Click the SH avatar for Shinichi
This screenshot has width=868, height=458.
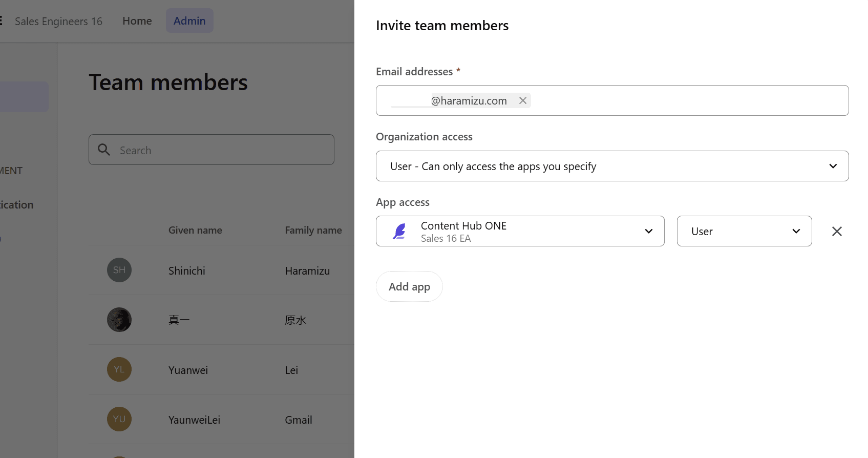[x=119, y=270]
